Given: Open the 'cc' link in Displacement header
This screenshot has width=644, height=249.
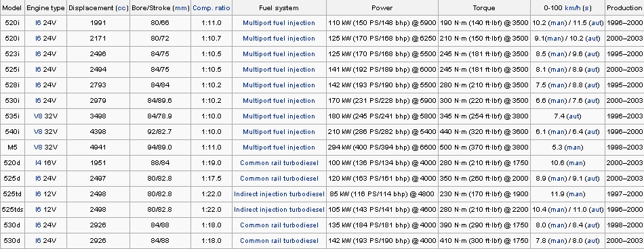Looking at the screenshot, I should [122, 8].
